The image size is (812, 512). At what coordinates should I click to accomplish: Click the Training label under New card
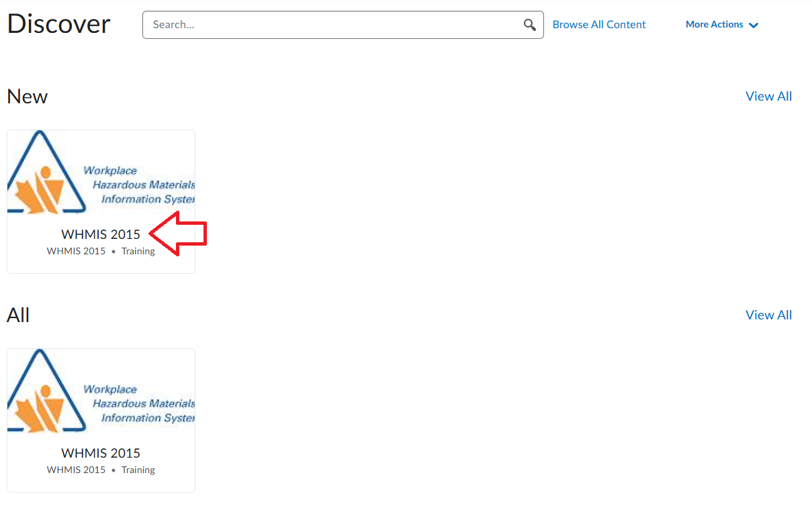[138, 251]
